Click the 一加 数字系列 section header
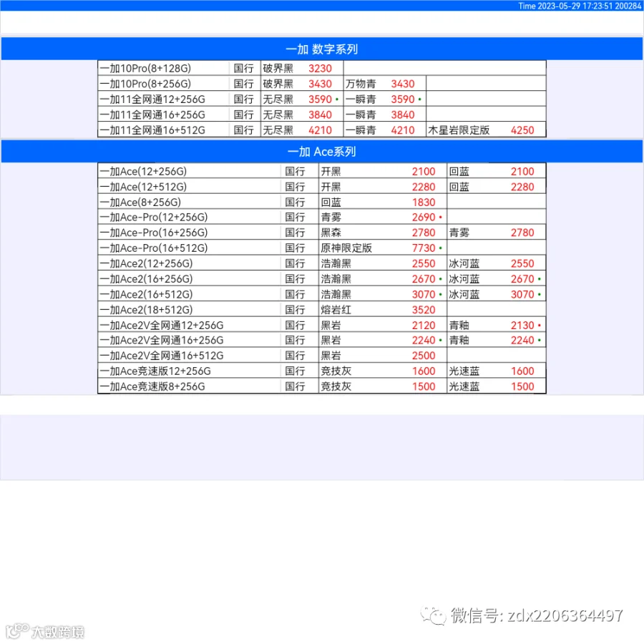This screenshot has width=644, height=644. [321, 49]
